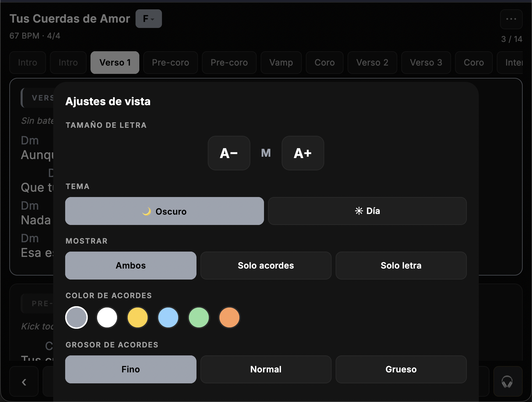This screenshot has width=532, height=402.
Task: Pick the orange chord color swatch
Action: coord(229,317)
